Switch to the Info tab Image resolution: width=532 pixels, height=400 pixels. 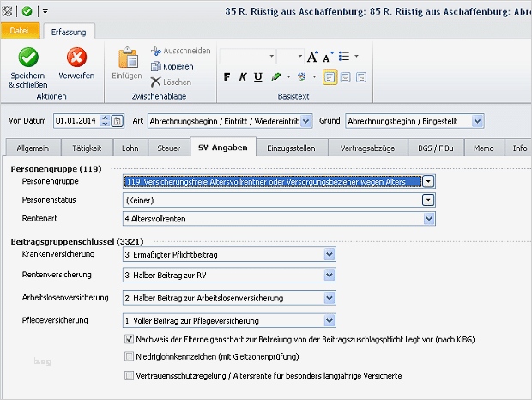coord(519,148)
